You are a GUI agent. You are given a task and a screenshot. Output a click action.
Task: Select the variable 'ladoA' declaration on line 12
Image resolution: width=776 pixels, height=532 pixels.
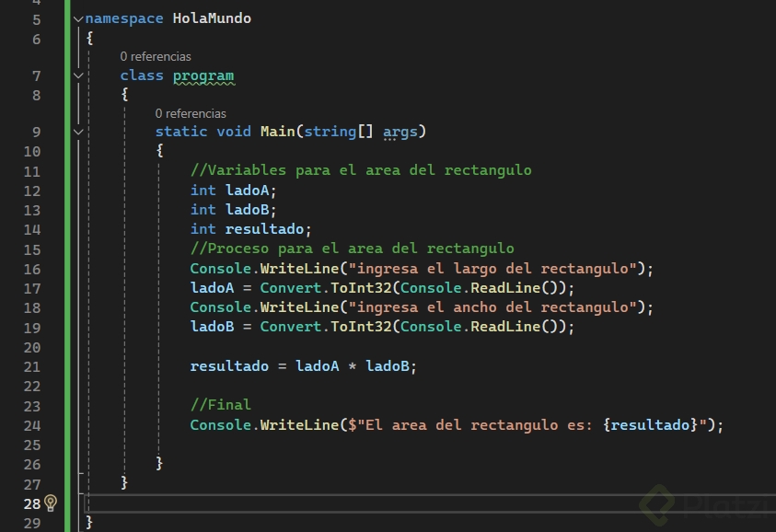click(247, 191)
